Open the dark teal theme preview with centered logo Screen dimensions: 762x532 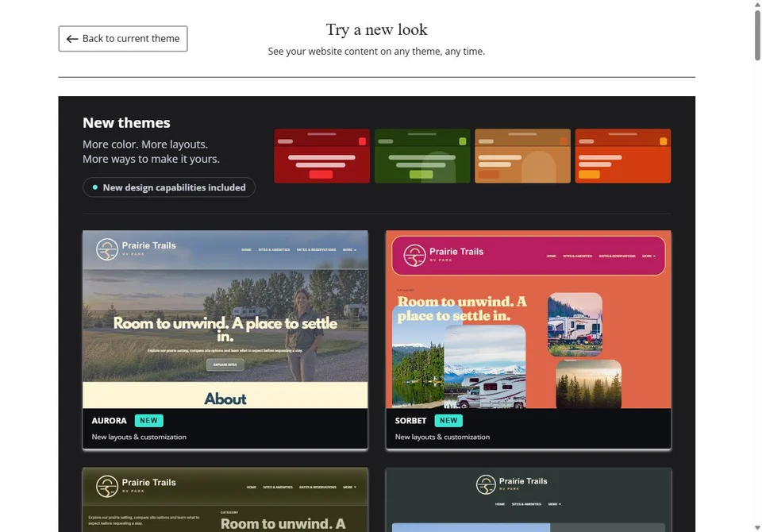pyautogui.click(x=529, y=500)
